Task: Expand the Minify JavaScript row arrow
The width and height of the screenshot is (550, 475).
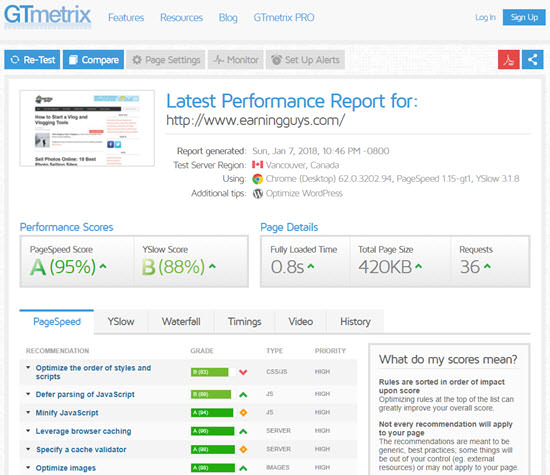Action: point(28,412)
